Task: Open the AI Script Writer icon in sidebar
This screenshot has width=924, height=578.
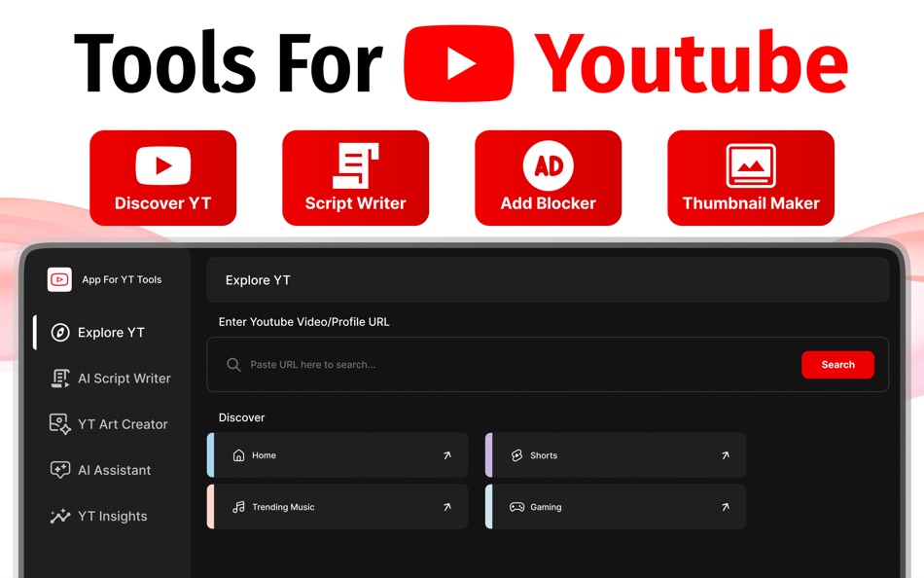Action: [60, 378]
